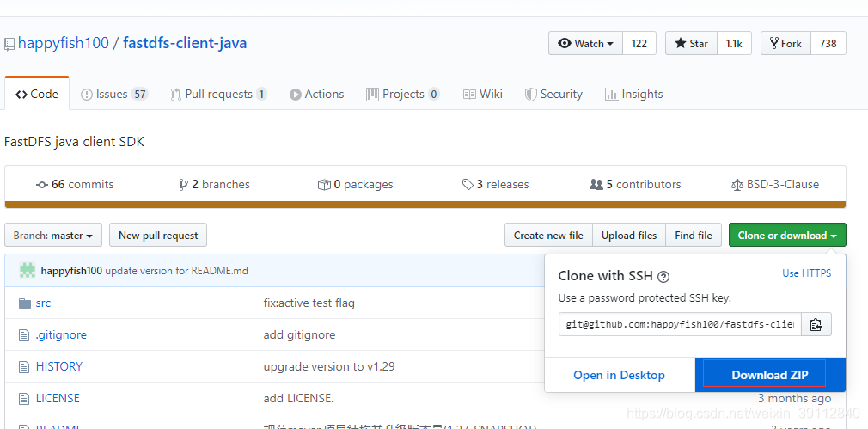Open the fastdfs-client-java repository link
The image size is (868, 429).
coord(185,43)
